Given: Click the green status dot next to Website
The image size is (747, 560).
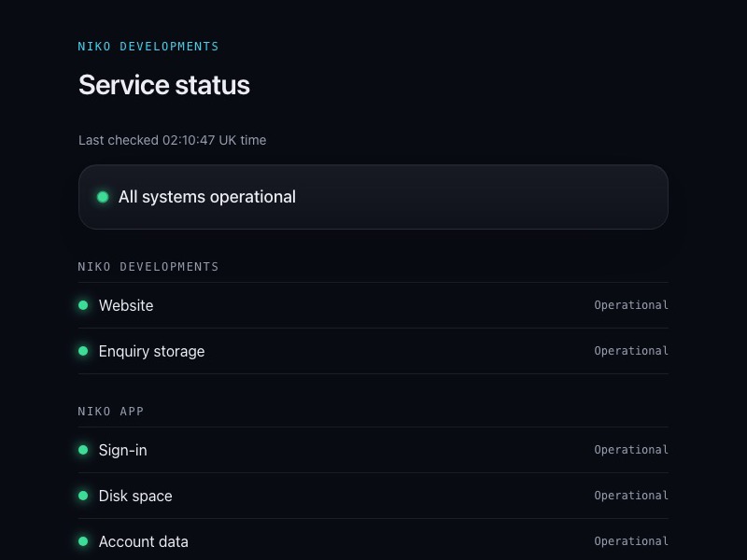Looking at the screenshot, I should [83, 305].
